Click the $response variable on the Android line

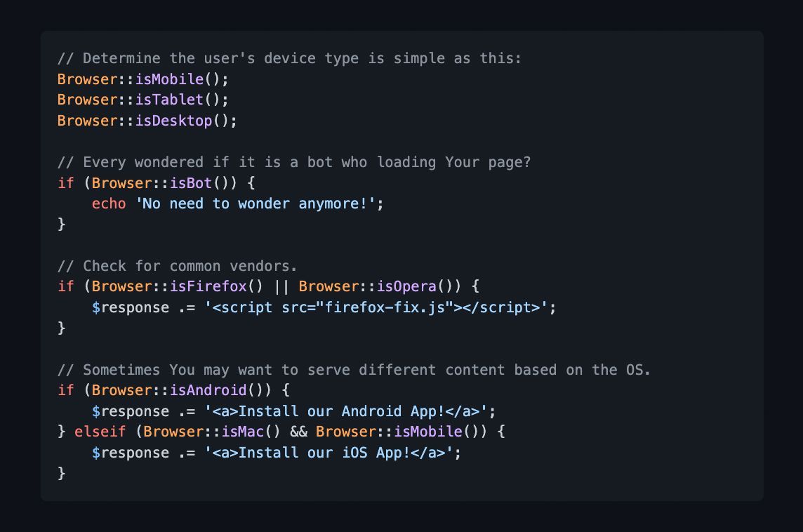pos(131,411)
